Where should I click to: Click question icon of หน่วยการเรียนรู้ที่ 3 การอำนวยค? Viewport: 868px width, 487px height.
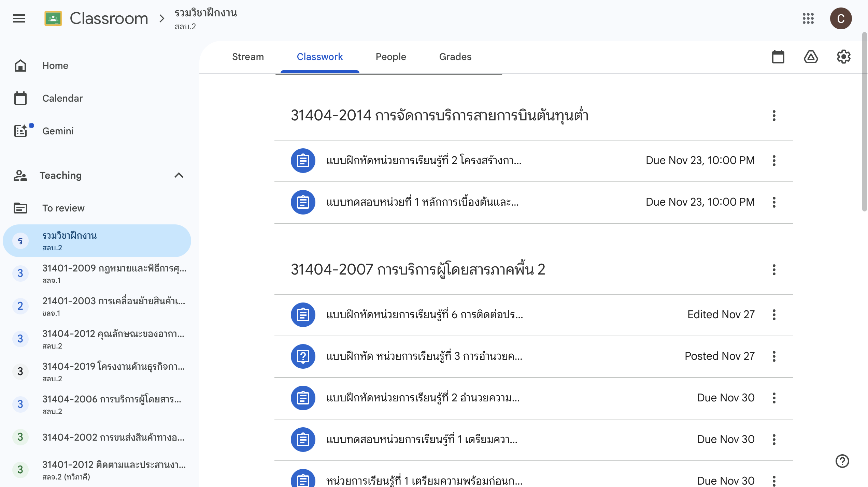[303, 356]
